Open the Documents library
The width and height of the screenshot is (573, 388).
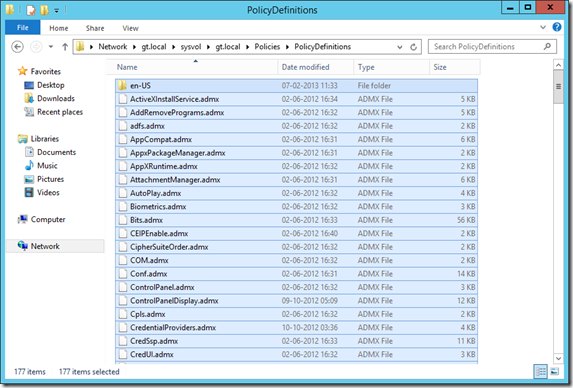(56, 152)
